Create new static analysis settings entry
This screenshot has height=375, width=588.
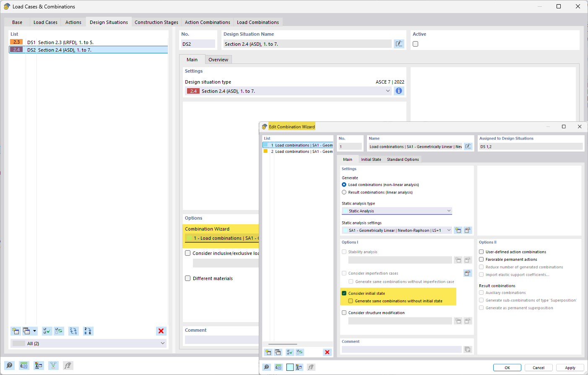tap(458, 230)
